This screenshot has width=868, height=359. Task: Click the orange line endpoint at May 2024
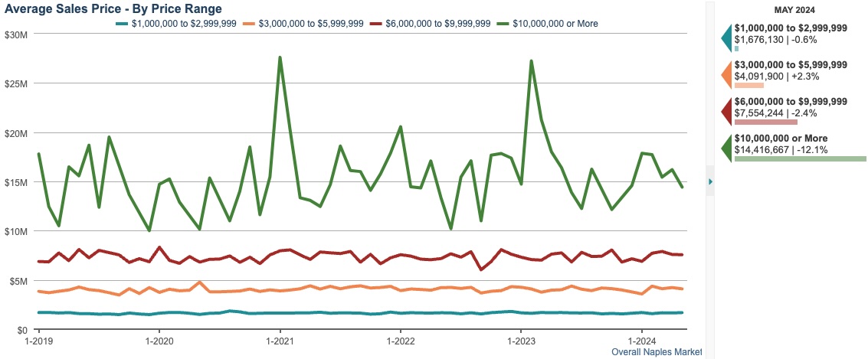click(682, 289)
